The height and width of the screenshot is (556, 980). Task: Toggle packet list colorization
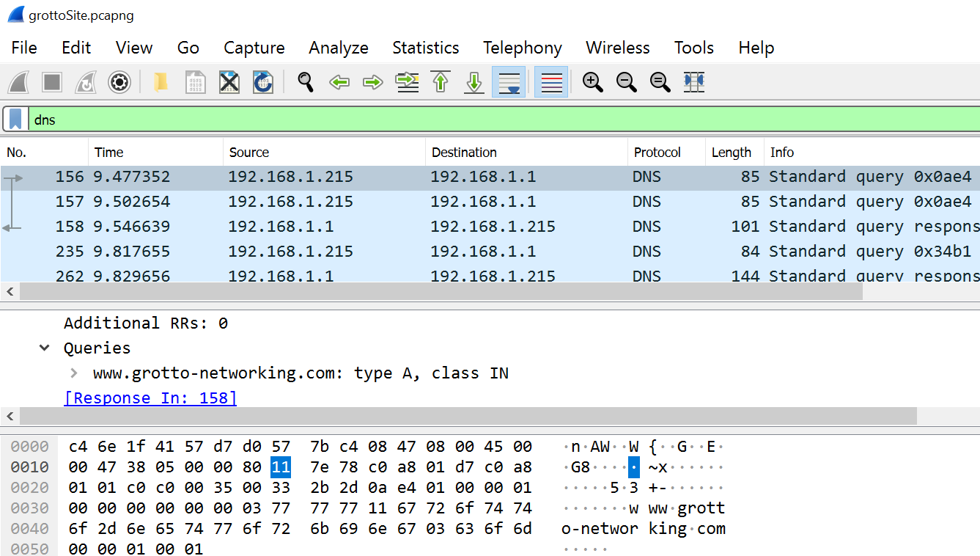550,81
